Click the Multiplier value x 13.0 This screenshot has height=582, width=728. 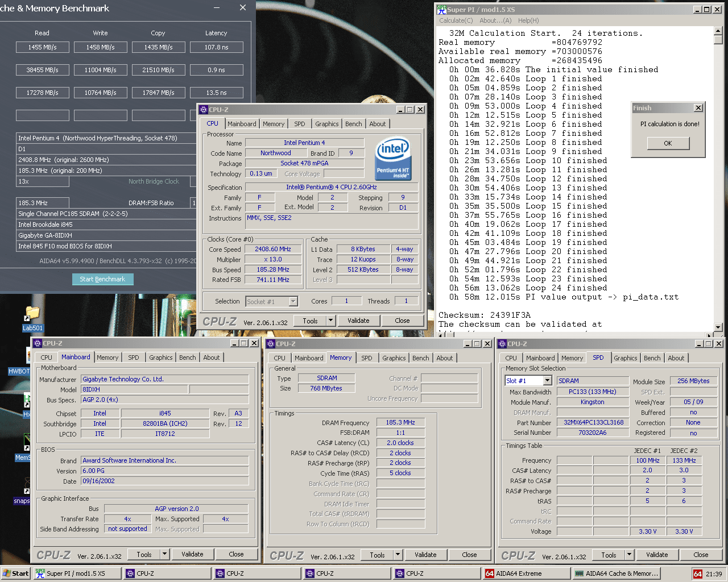click(x=273, y=259)
